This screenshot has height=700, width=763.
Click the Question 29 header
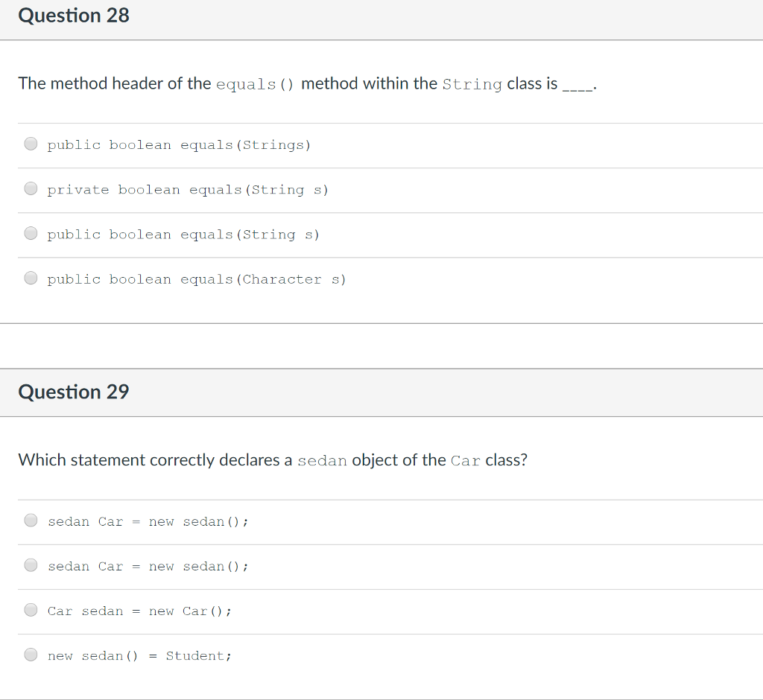(x=73, y=392)
